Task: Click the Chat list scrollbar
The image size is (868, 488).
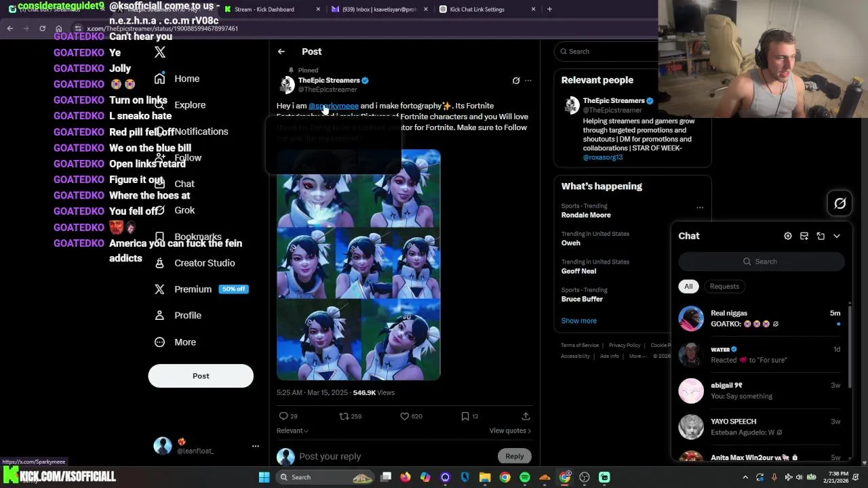Action: [849, 346]
